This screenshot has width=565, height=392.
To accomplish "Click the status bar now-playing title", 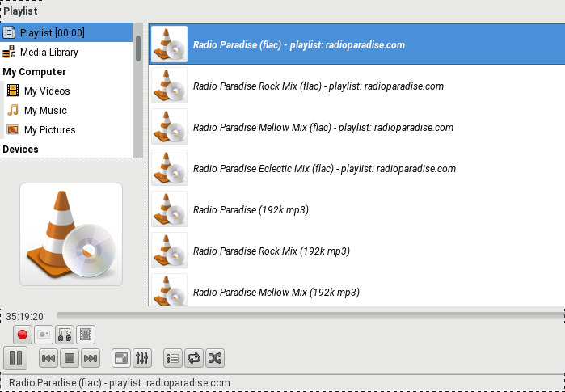I will click(120, 382).
